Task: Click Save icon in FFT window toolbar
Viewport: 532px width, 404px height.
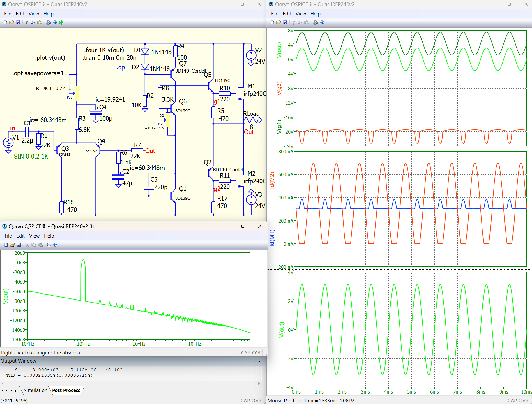Action: coord(19,245)
